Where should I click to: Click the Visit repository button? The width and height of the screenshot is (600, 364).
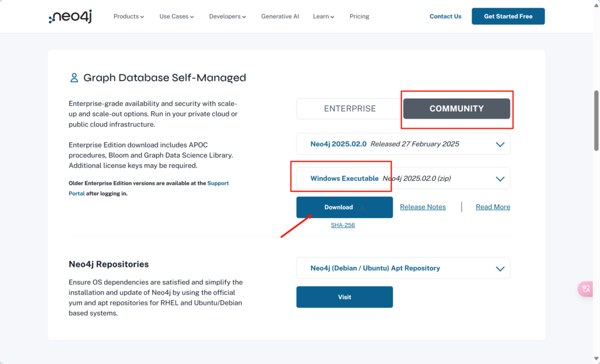click(x=345, y=297)
